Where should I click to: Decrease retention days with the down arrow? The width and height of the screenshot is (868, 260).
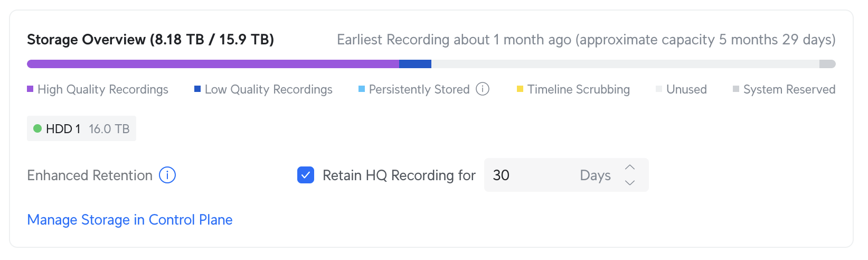coord(630,183)
